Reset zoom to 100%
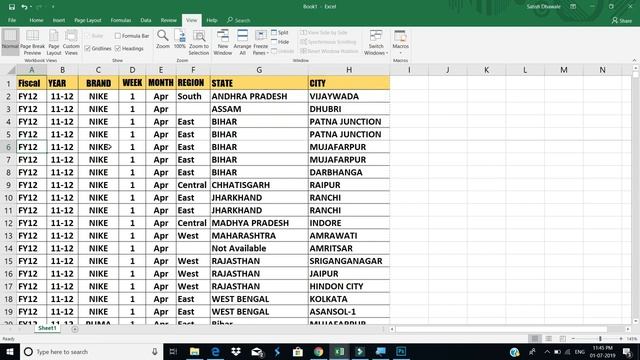The image size is (640, 360). tap(180, 39)
